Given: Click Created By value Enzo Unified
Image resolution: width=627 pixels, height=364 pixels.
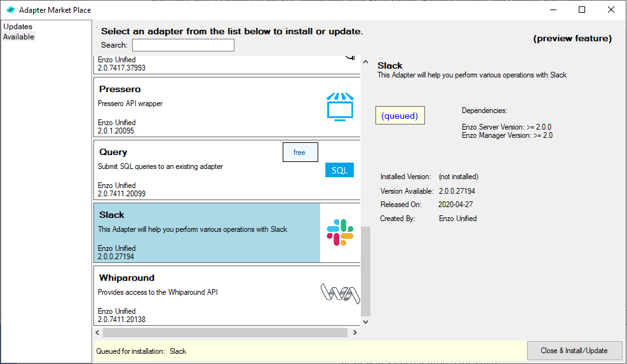Looking at the screenshot, I should tap(458, 219).
